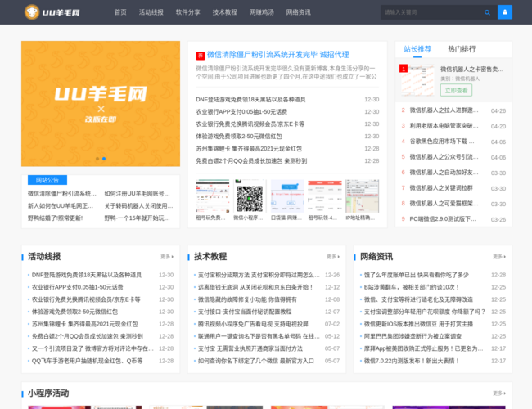532x409 pixels.
Task: Open 网络资讯 navigation menu item
Action: pyautogui.click(x=298, y=12)
